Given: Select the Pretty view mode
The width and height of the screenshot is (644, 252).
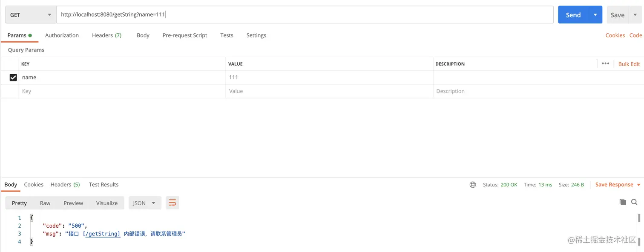Looking at the screenshot, I should [x=19, y=203].
